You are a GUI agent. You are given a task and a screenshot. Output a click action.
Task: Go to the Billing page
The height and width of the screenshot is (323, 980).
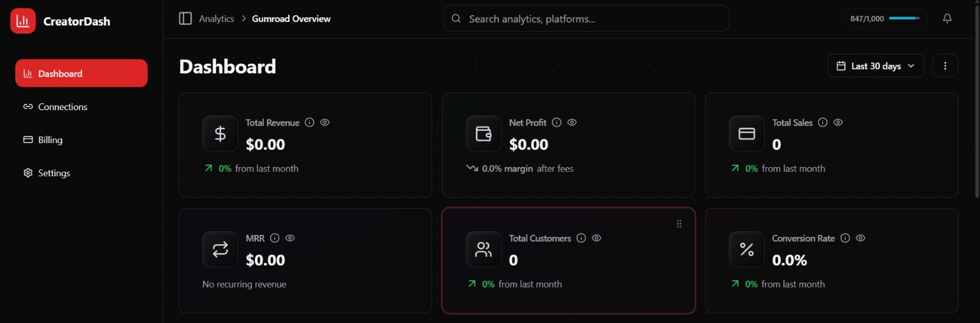coord(50,139)
